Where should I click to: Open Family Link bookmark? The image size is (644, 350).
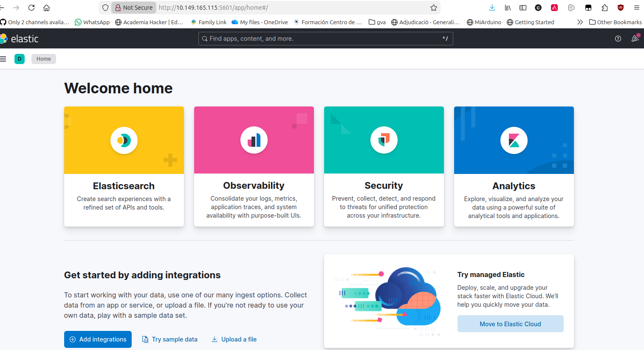point(209,22)
